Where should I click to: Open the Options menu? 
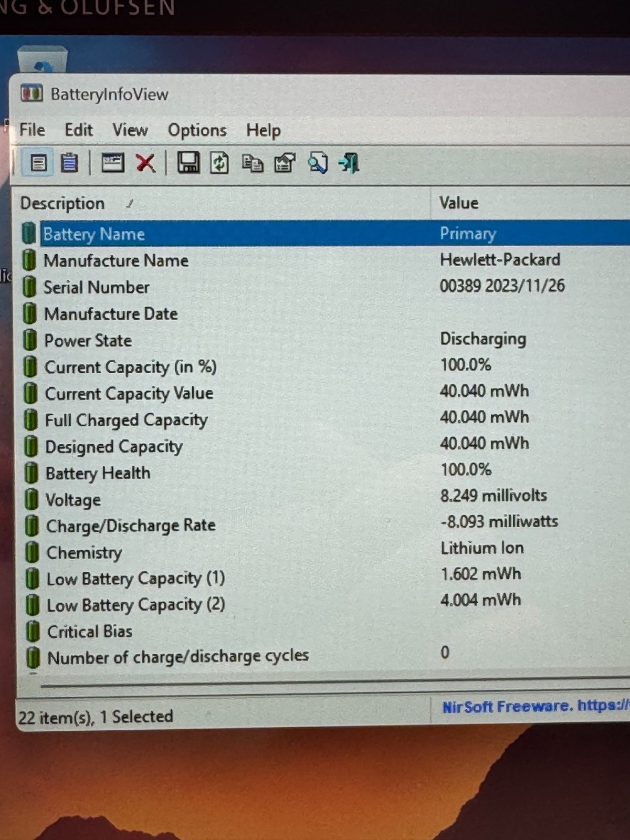click(197, 130)
